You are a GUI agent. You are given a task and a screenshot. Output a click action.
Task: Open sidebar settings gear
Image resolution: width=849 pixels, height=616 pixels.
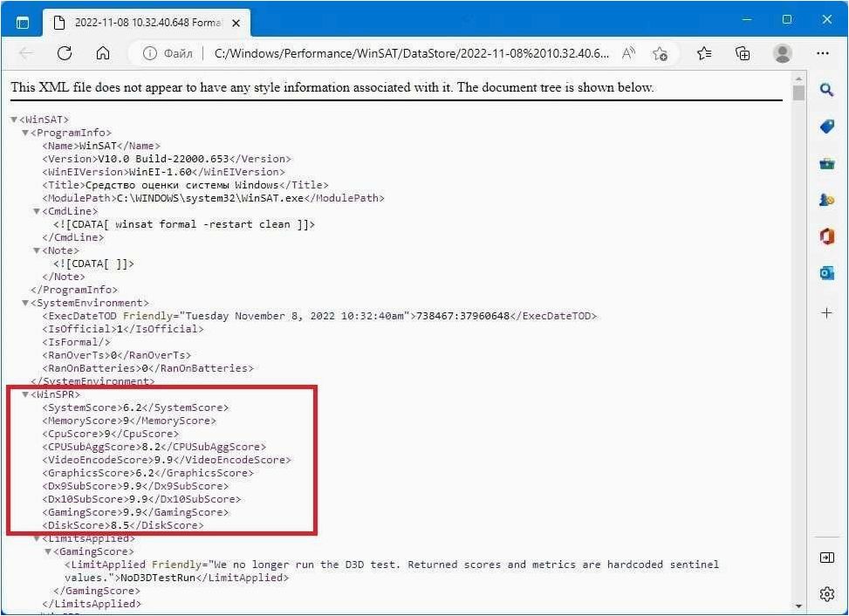point(826,594)
